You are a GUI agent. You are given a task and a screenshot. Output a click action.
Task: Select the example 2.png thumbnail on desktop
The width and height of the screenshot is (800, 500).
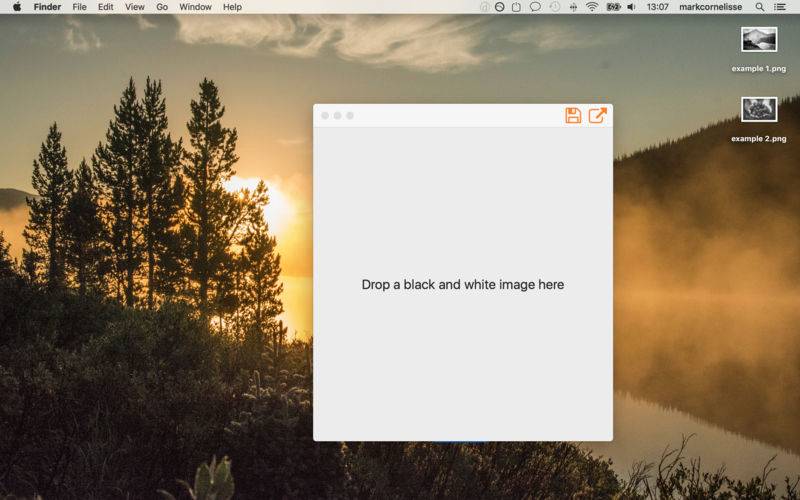tap(759, 109)
